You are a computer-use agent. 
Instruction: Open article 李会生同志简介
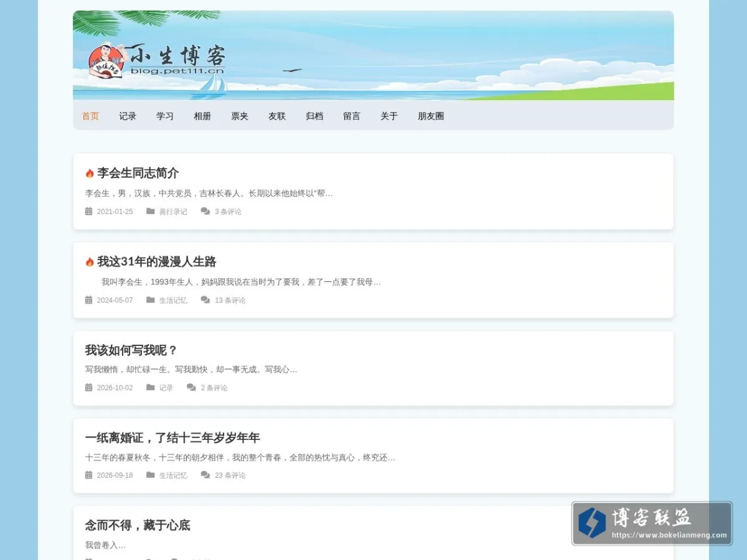click(138, 173)
